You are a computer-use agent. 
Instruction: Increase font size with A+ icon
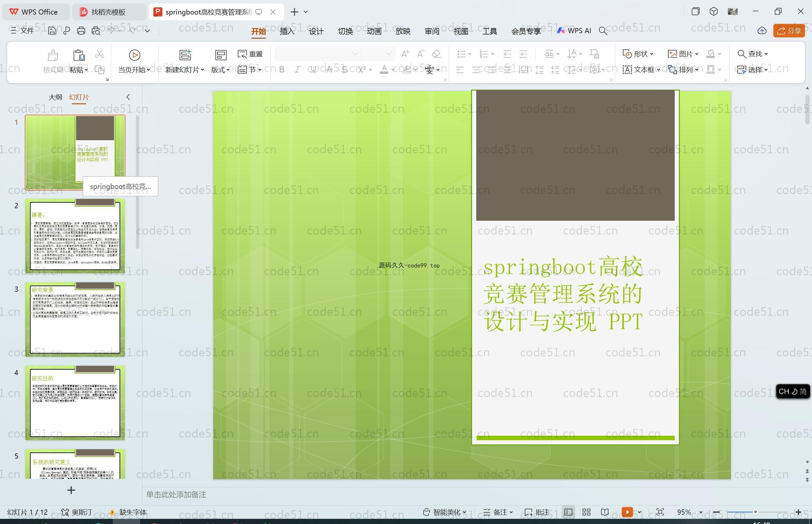pos(405,54)
